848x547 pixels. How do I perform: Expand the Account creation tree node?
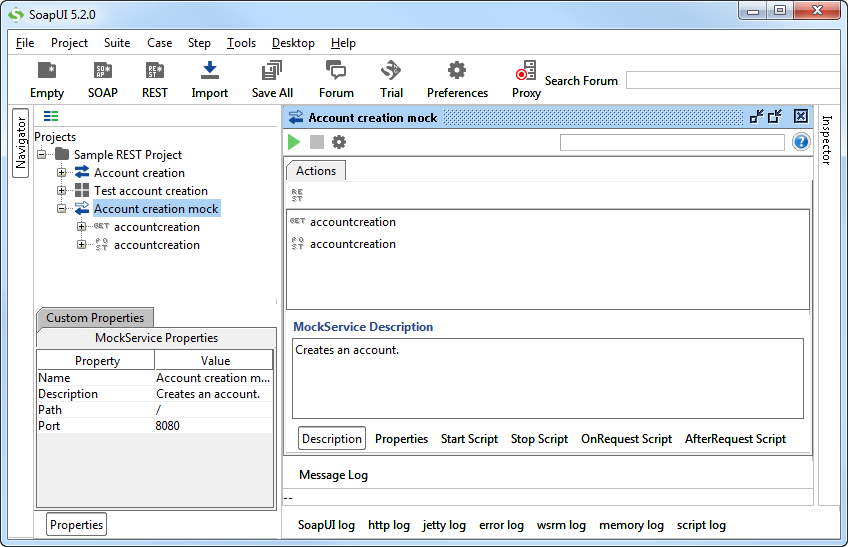pyautogui.click(x=62, y=173)
